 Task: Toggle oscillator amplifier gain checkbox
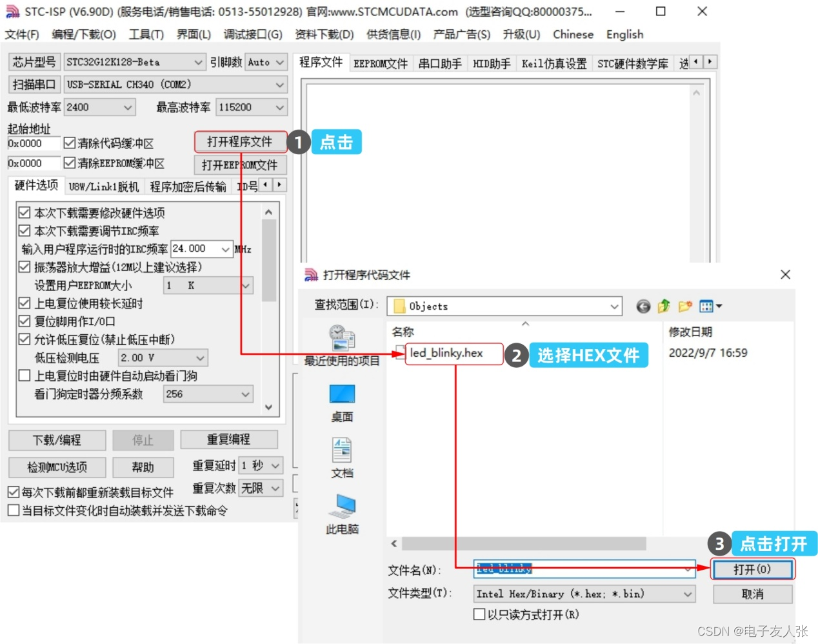point(25,267)
